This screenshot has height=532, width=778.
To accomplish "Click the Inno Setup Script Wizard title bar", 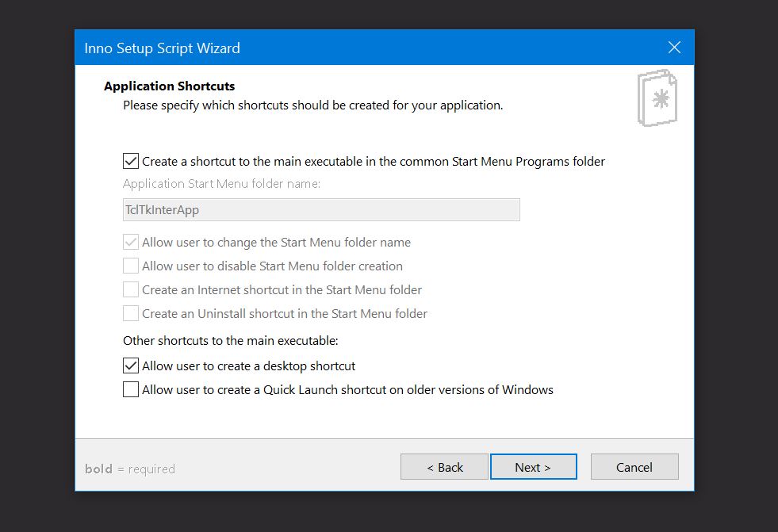I will pos(357,48).
